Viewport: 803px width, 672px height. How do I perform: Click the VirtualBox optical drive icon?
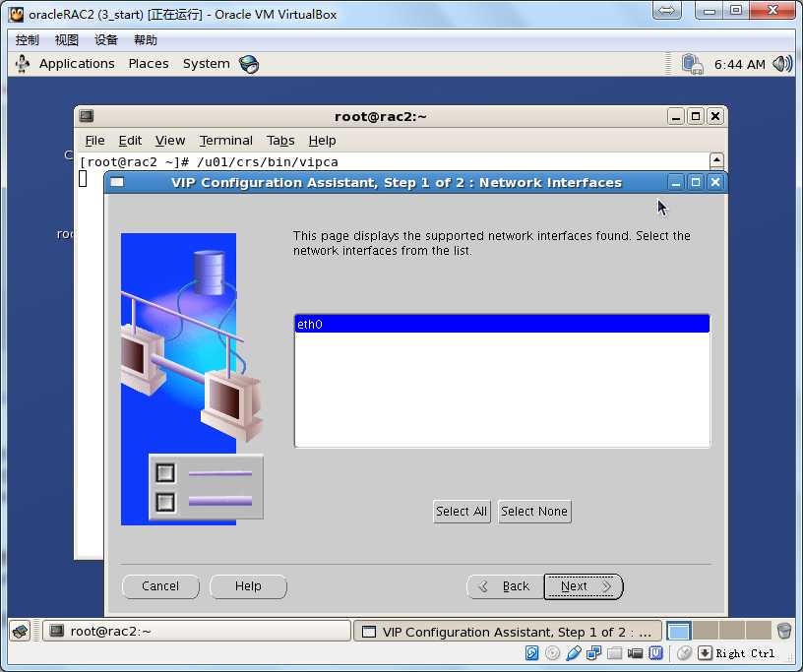pos(553,653)
